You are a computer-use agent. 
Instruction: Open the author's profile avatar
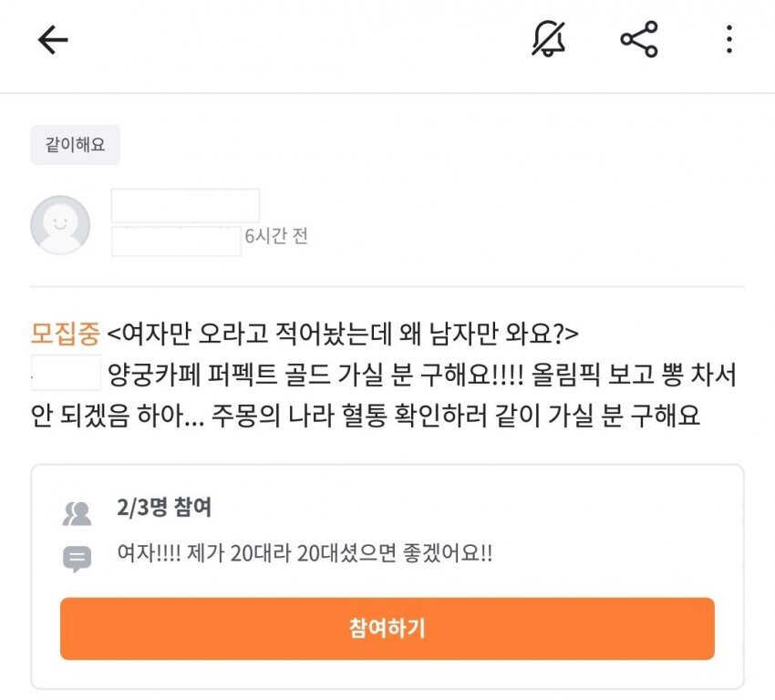click(x=60, y=224)
